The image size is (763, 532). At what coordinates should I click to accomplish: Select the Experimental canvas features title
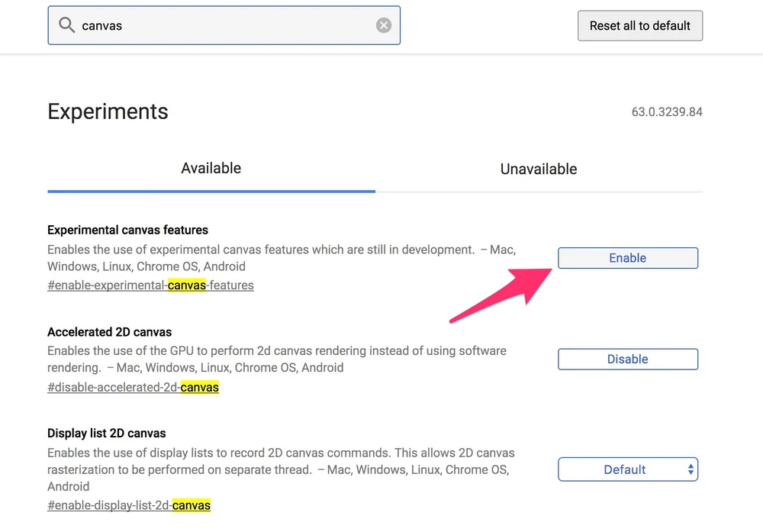tap(127, 230)
